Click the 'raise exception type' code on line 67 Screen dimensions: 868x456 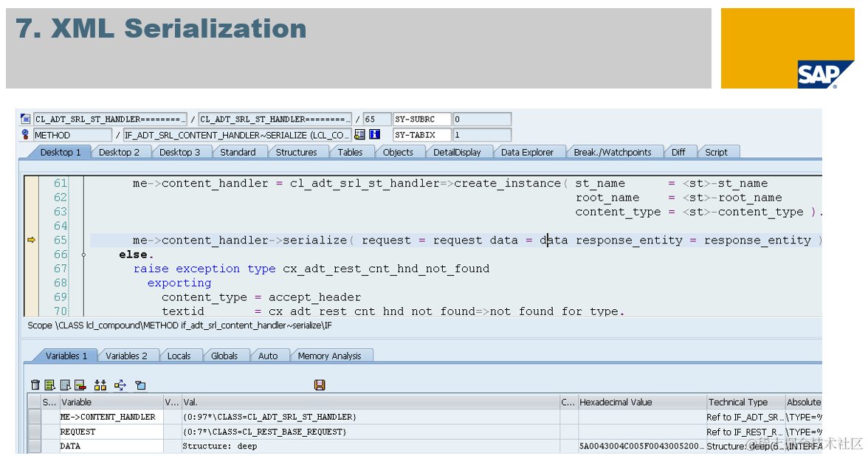point(204,269)
